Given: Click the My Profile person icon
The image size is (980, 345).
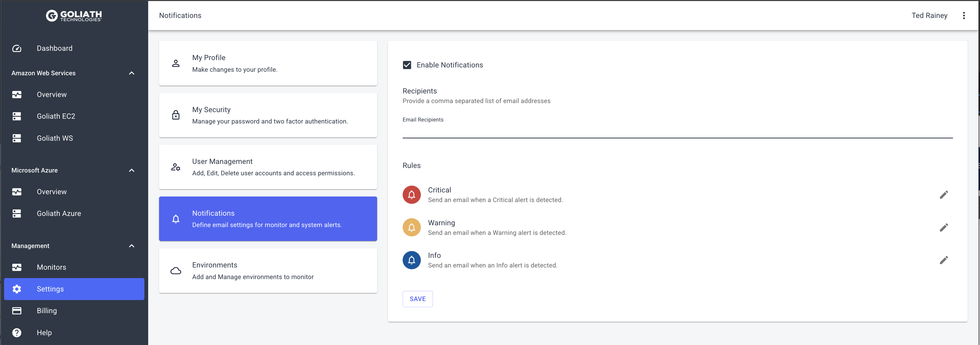Looking at the screenshot, I should point(176,63).
